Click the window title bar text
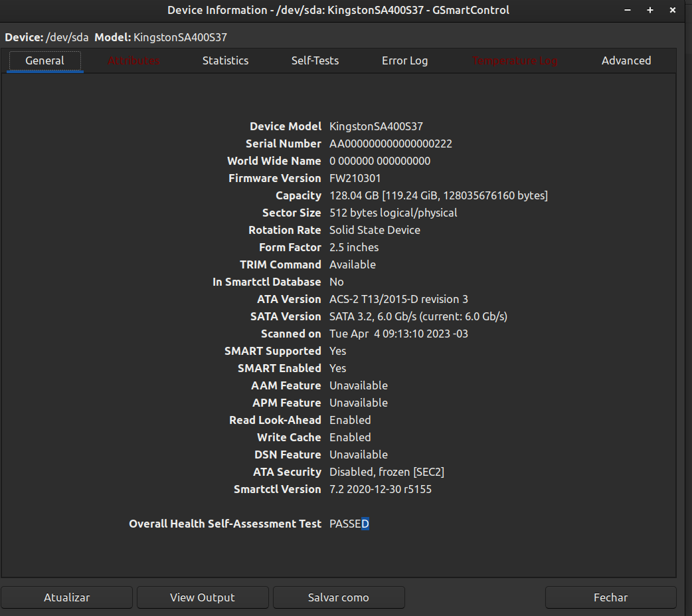The width and height of the screenshot is (692, 616). point(338,10)
